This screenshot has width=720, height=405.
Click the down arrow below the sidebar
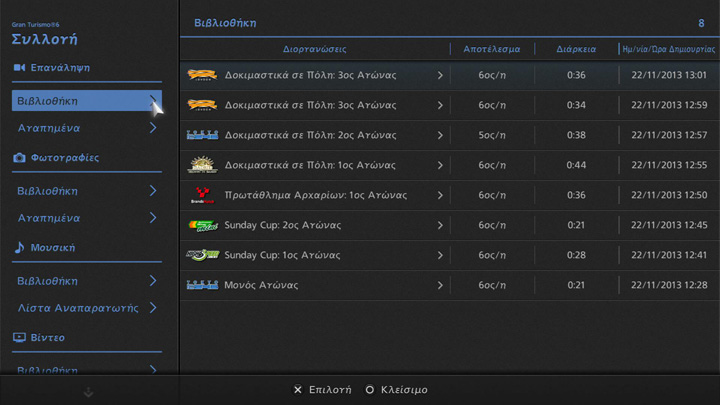pos(88,393)
